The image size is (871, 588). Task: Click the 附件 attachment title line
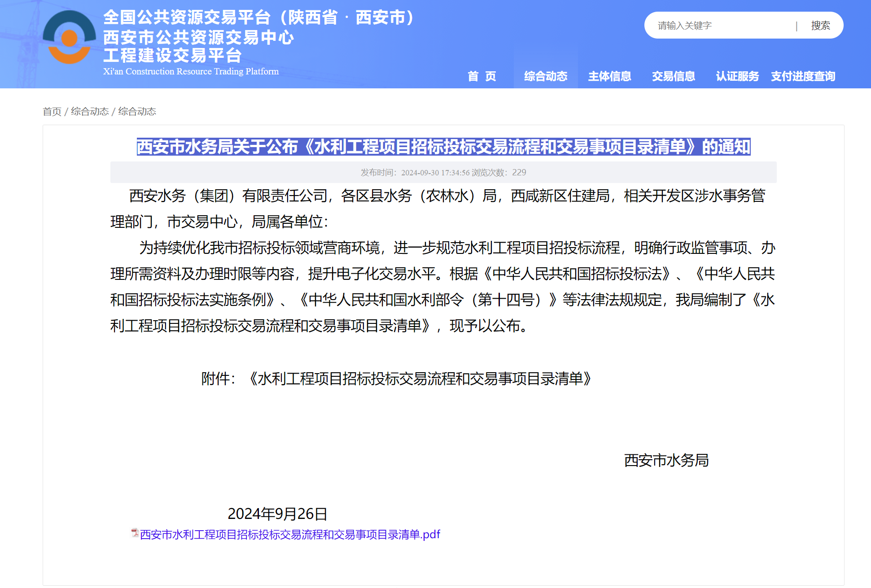(397, 379)
